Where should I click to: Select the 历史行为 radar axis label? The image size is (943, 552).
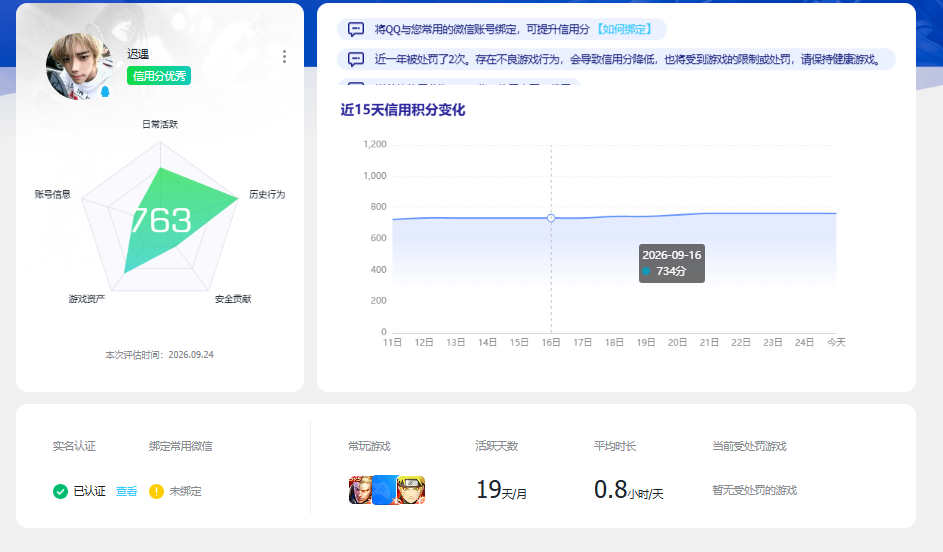(x=267, y=194)
